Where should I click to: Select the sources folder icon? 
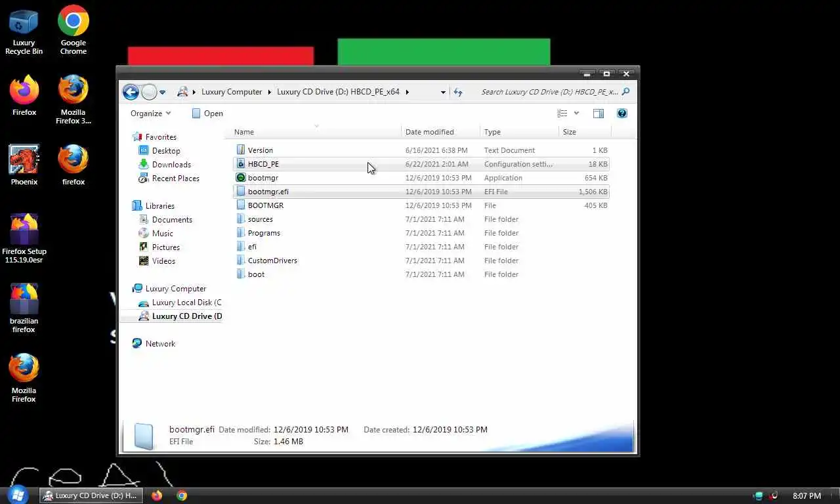[x=241, y=219]
